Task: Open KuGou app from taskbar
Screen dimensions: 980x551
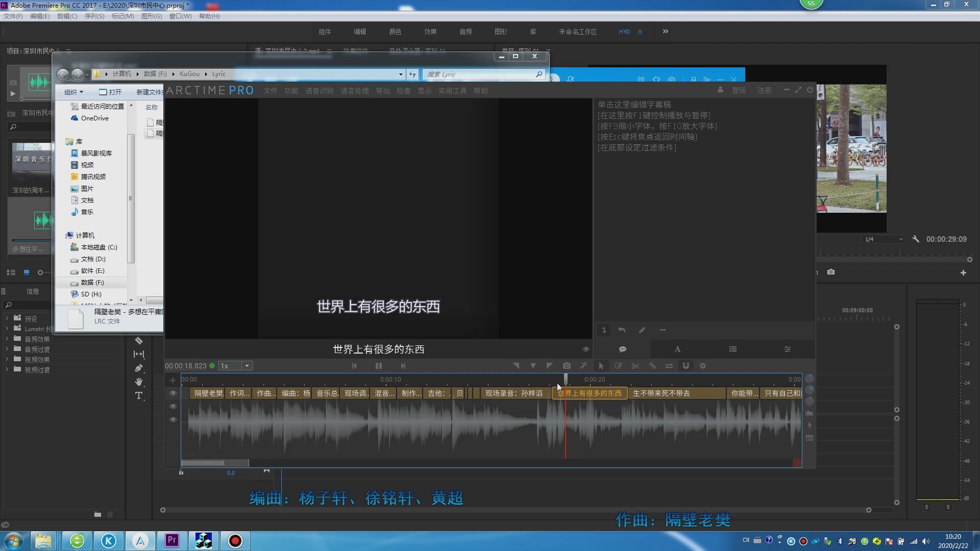Action: [109, 540]
